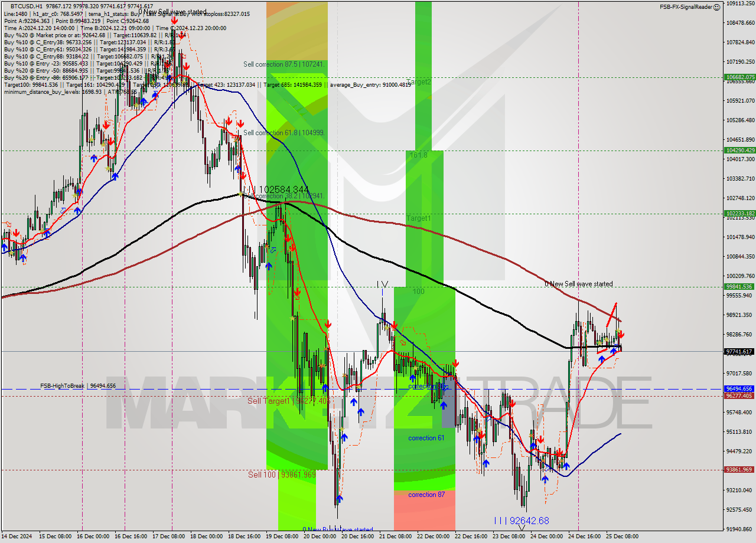Select the green 106682.075 price tag
This screenshot has height=543, width=756.
(x=739, y=77)
